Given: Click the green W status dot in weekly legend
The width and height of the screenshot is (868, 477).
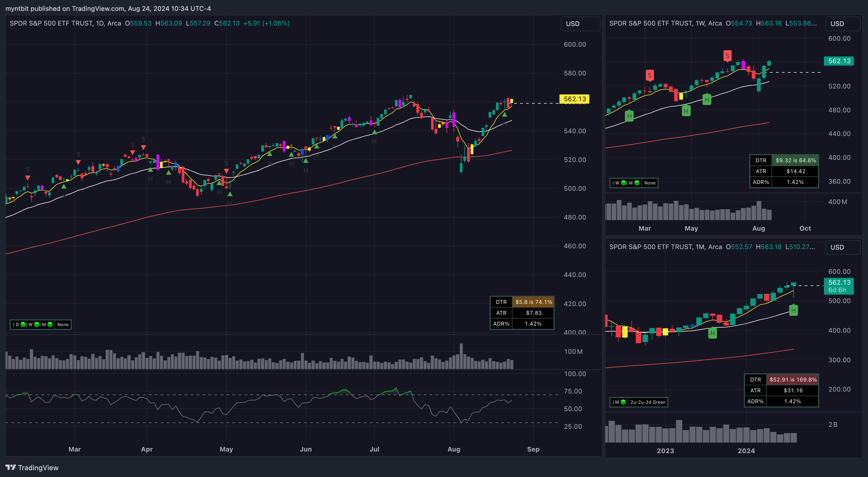Looking at the screenshot, I should pyautogui.click(x=624, y=183).
